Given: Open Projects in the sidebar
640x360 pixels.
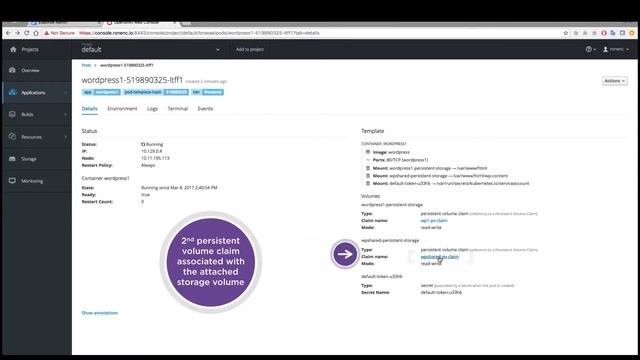Looking at the screenshot, I should (30, 49).
